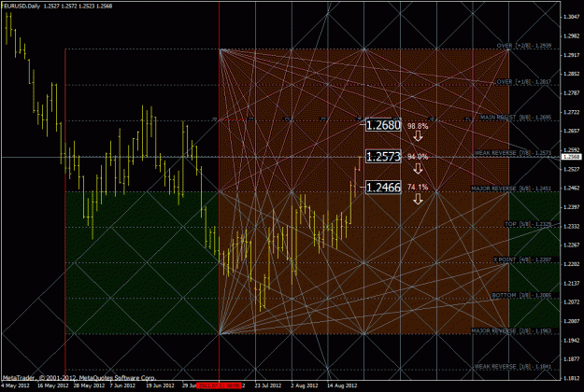Click 1.1812 on the price scale
Image resolution: width=584 pixels, height=392 pixels.
pos(572,378)
